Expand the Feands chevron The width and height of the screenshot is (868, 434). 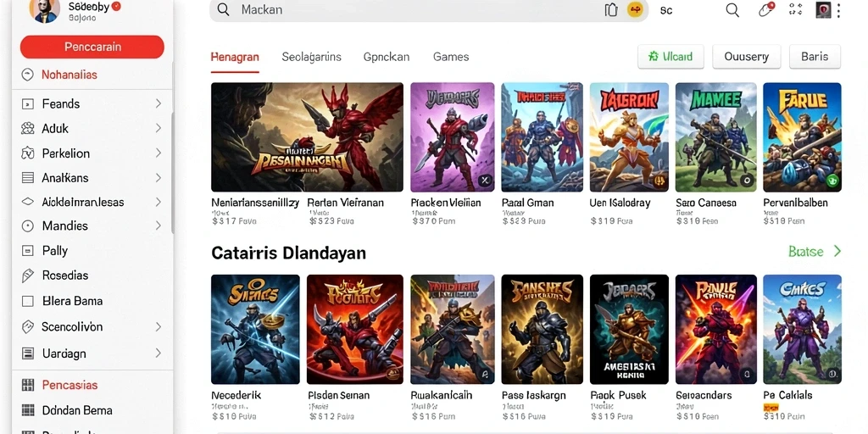(158, 103)
